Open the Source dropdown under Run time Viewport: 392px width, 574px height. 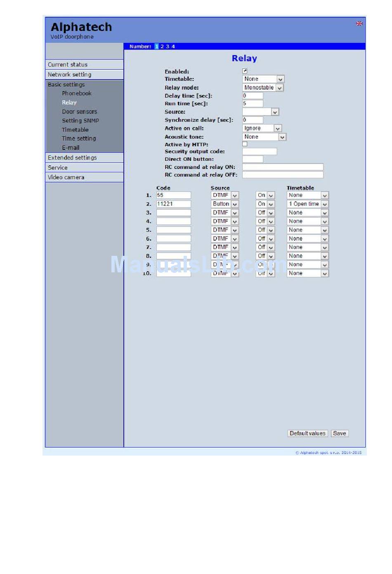click(x=261, y=112)
